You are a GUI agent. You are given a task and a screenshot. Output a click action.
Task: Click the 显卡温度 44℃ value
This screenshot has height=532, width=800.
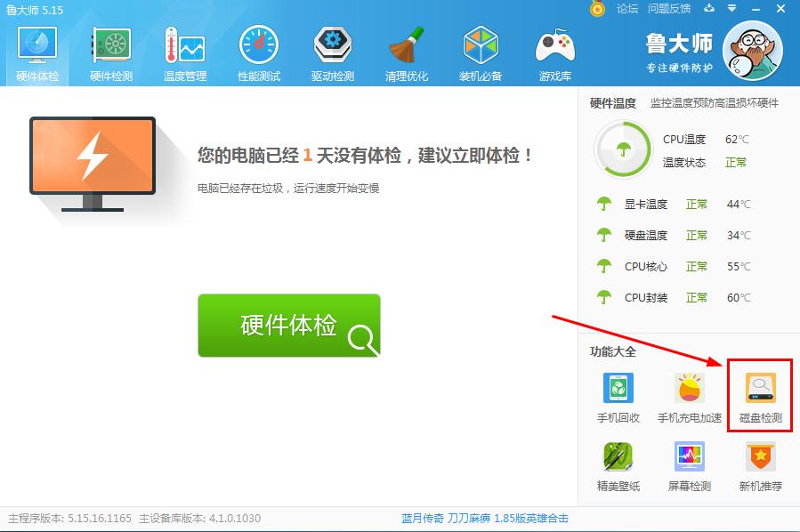(x=739, y=205)
